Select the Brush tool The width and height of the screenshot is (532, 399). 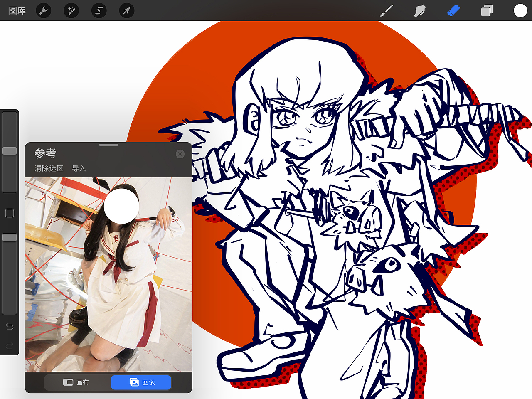[387, 10]
